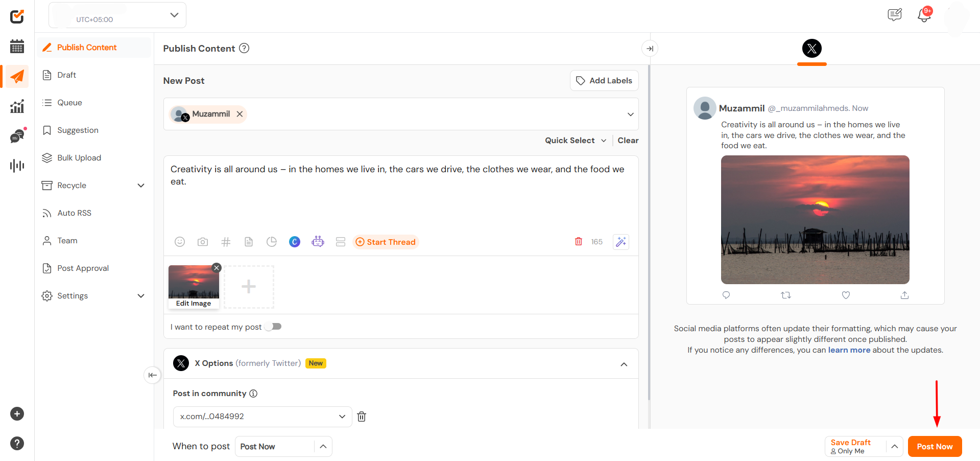This screenshot has height=461, width=980.
Task: Select the X preview tab
Action: click(812, 49)
